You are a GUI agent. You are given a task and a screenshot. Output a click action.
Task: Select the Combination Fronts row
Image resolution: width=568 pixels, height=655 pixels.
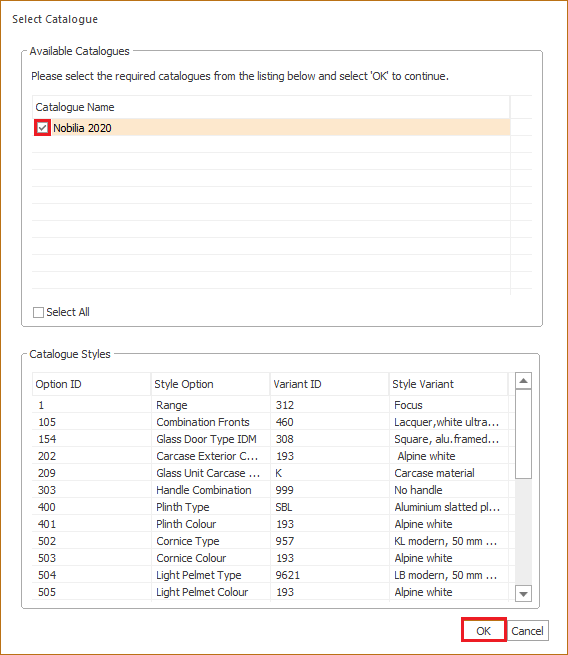[x=270, y=422]
